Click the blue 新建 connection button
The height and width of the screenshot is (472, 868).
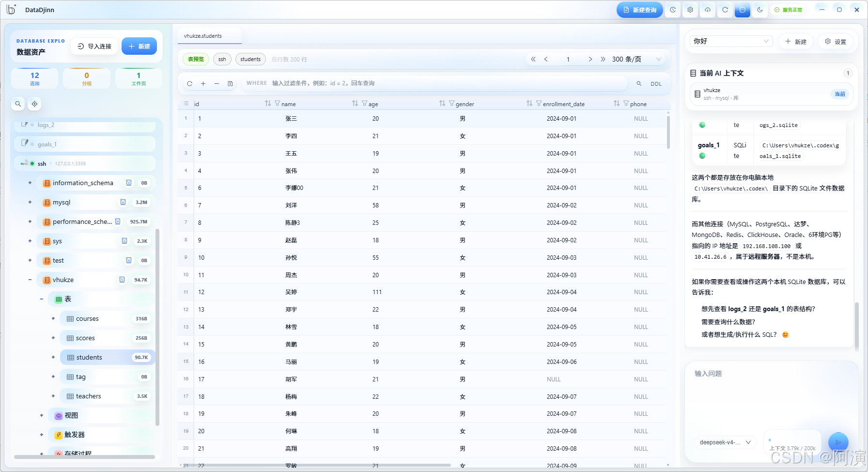click(139, 46)
